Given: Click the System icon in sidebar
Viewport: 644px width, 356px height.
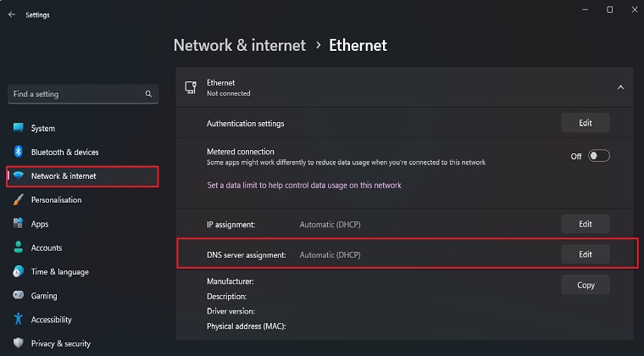Looking at the screenshot, I should (x=18, y=128).
